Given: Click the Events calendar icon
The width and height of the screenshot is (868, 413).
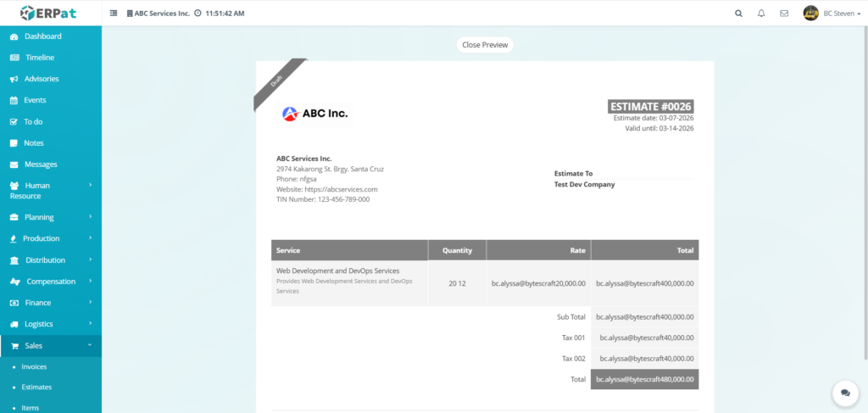Looking at the screenshot, I should [14, 100].
